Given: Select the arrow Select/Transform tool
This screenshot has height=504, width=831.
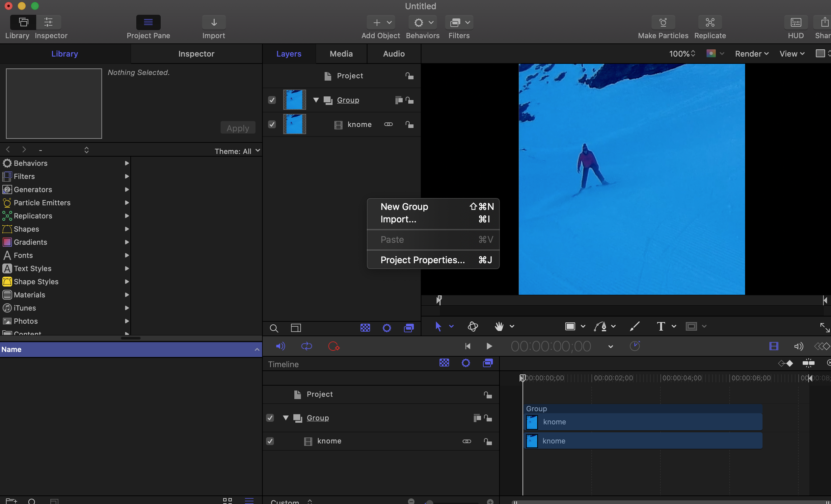Looking at the screenshot, I should coord(438,326).
